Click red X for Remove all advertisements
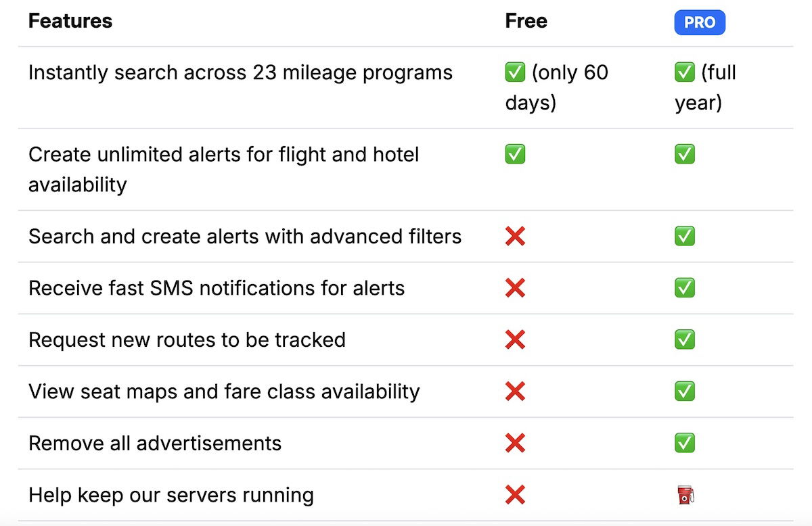The width and height of the screenshot is (812, 526). (515, 444)
